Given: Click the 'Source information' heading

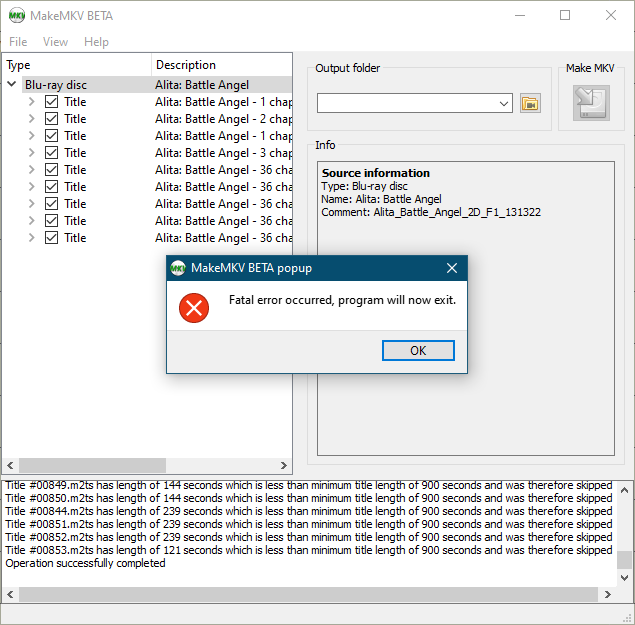Looking at the screenshot, I should (375, 173).
